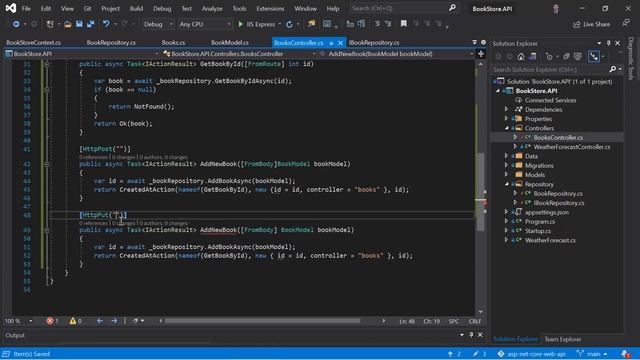Collapse the AddNewBook outline toggle at line 42
This screenshot has height=360, width=640.
47,164
